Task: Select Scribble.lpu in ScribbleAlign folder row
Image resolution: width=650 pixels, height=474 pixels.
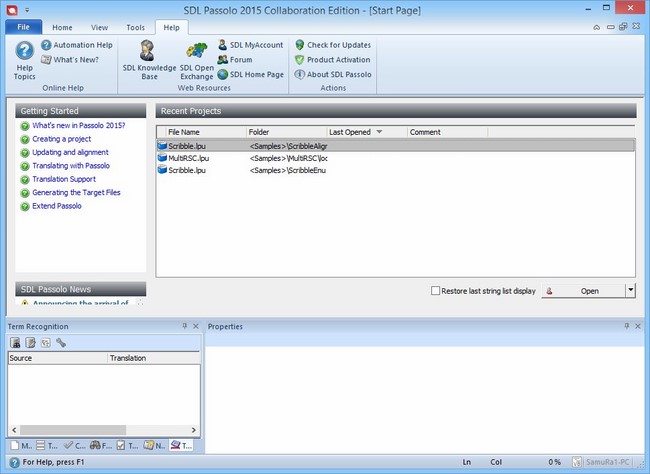Action: coord(395,146)
